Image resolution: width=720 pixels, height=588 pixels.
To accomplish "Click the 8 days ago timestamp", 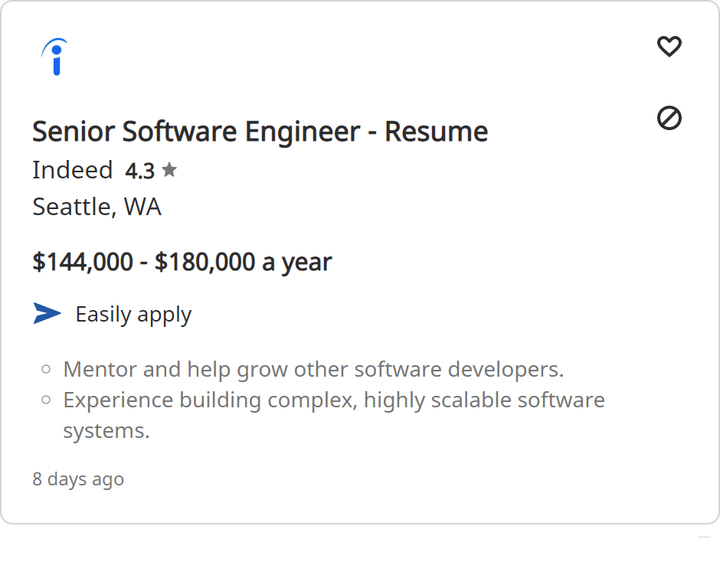I will click(x=78, y=479).
